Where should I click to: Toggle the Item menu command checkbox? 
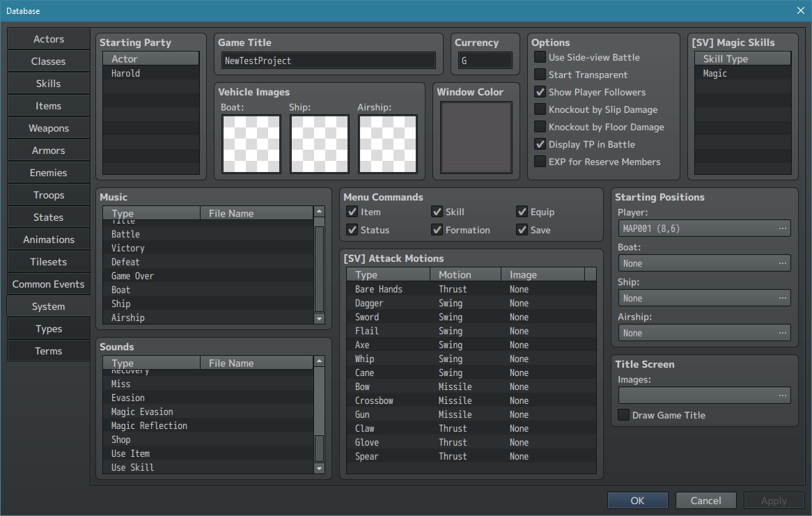tap(352, 212)
